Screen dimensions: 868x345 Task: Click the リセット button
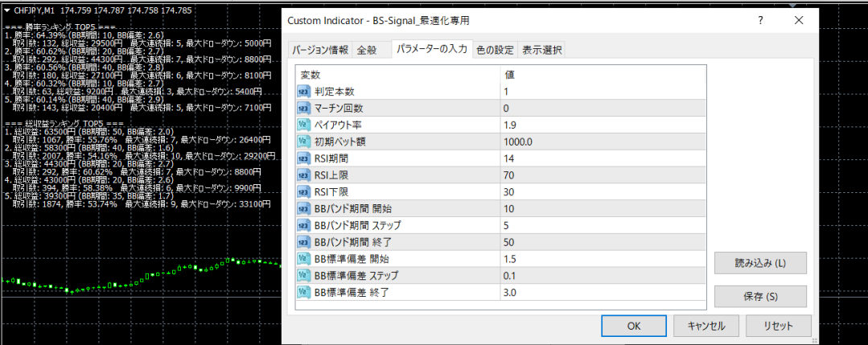pyautogui.click(x=778, y=326)
